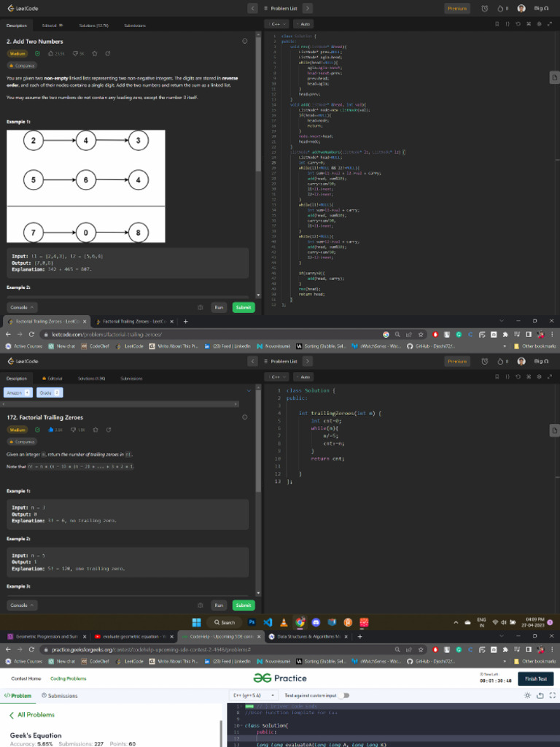The width and height of the screenshot is (560, 747).
Task: Open Photoshop from the taskbar
Action: 252,622
